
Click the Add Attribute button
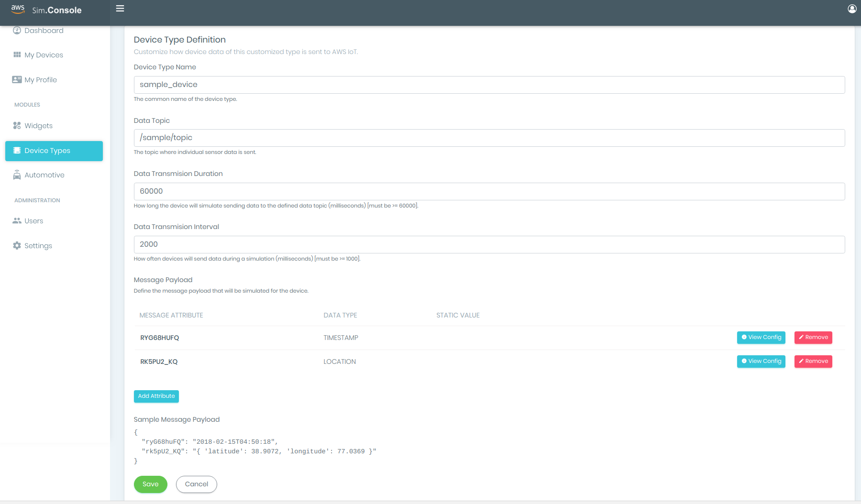[156, 396]
